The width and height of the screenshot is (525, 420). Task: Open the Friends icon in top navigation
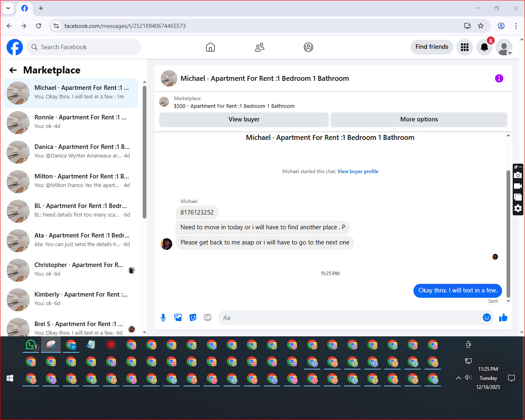[x=260, y=47]
